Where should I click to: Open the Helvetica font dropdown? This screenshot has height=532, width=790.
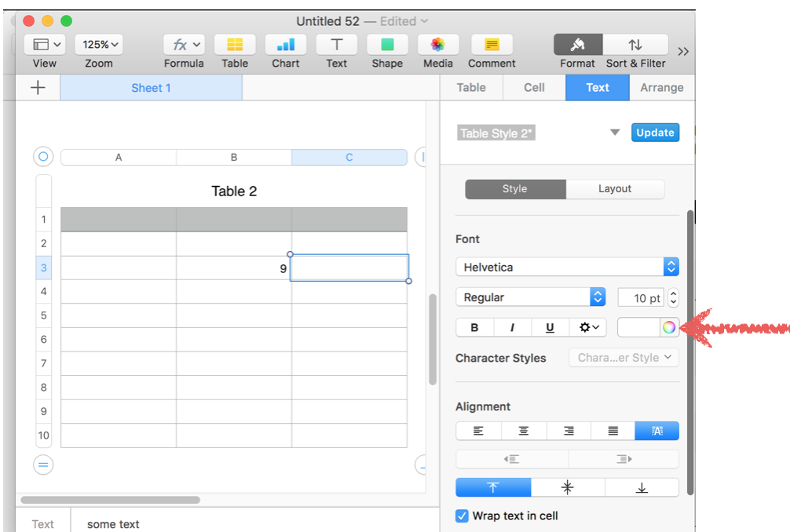(567, 267)
